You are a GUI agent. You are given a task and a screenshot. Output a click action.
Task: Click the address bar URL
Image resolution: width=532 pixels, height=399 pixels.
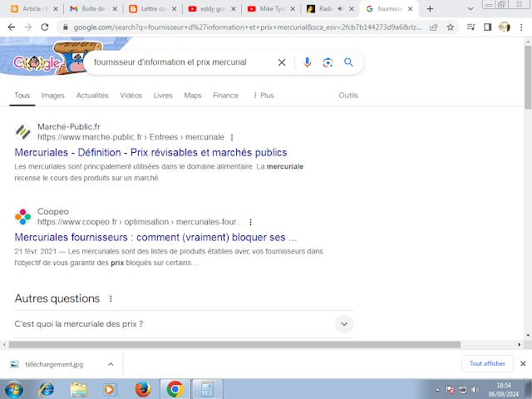tap(247, 27)
